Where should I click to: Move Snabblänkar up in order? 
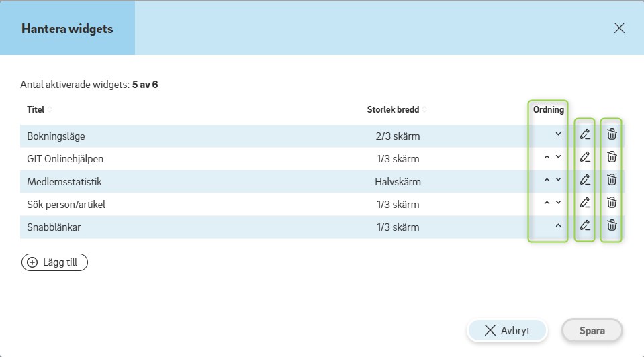tap(558, 225)
